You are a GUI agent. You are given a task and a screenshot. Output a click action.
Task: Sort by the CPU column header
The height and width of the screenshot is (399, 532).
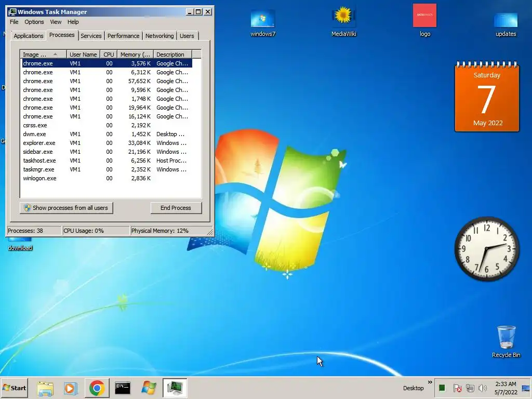[x=109, y=54]
